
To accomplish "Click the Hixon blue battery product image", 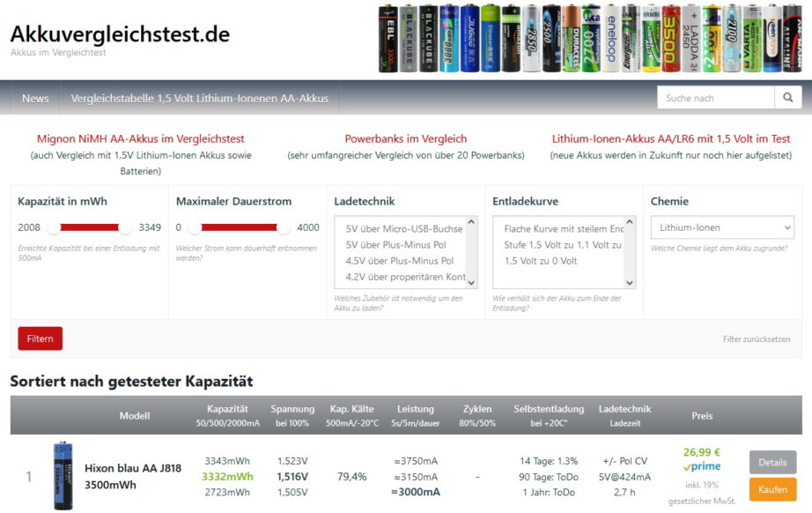I will [x=63, y=476].
